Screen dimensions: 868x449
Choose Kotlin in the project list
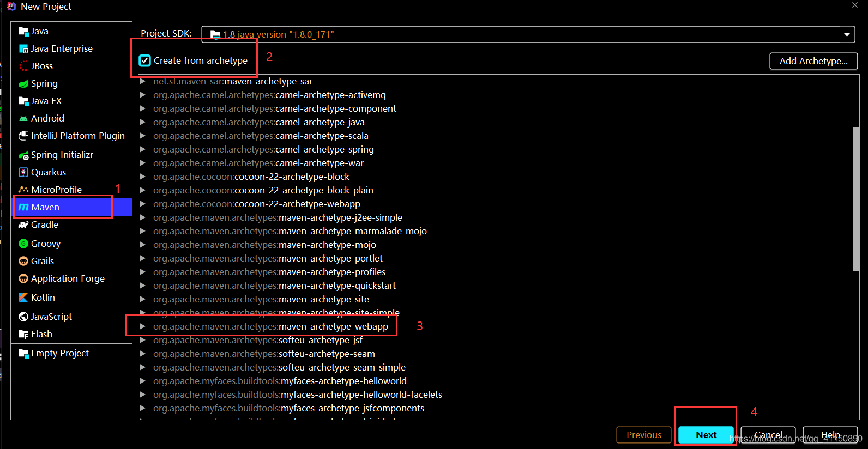point(71,298)
